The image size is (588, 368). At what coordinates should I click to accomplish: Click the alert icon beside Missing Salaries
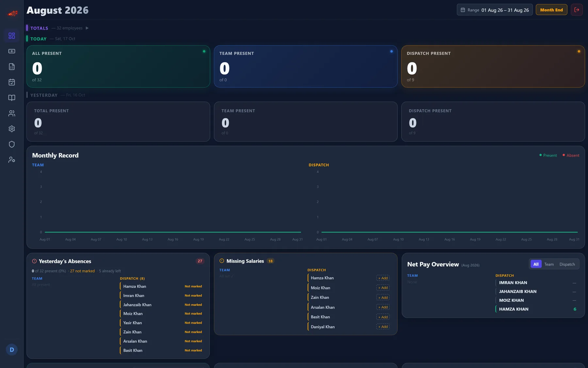(222, 261)
